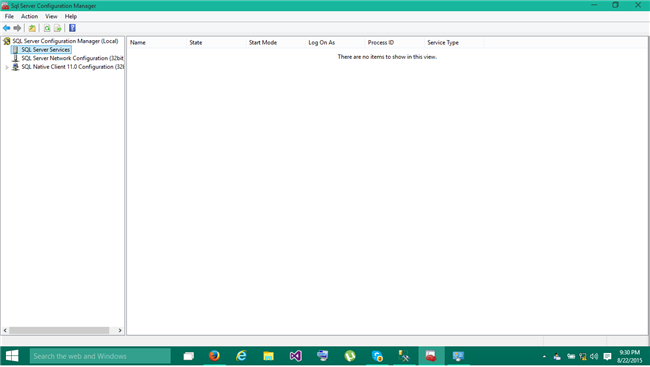Launch Visual Studio from the taskbar
The height and width of the screenshot is (367, 650).
click(x=296, y=356)
